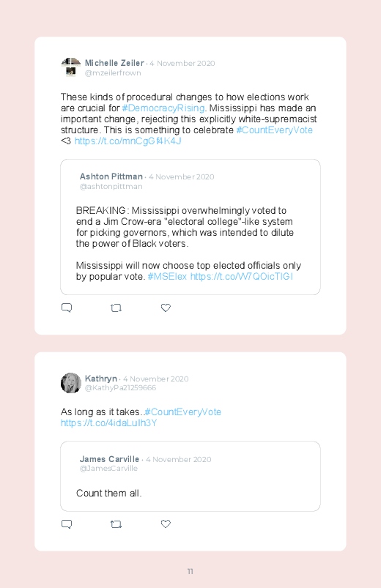Follow the https://t.co/W7QOicTlGI link

pyautogui.click(x=241, y=276)
